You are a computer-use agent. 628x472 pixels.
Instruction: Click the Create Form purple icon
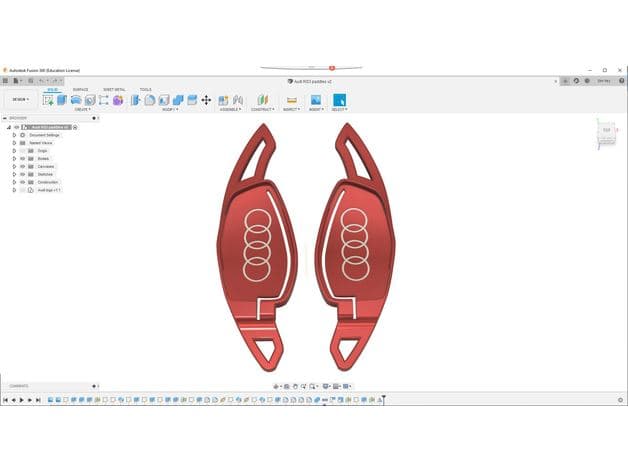pos(118,100)
